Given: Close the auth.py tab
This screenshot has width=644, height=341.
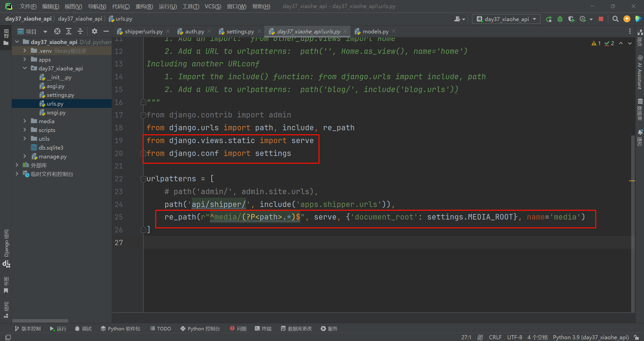Looking at the screenshot, I should tap(209, 31).
